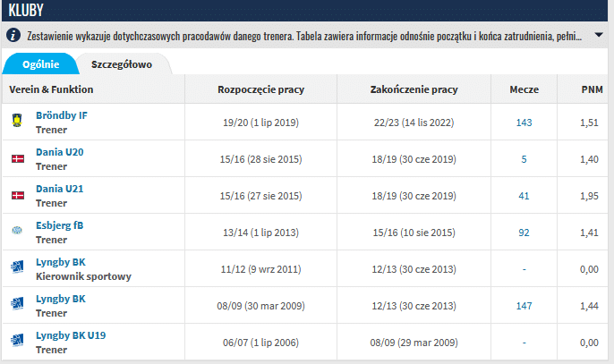Open the 147 matches link for Lyngby BK
This screenshot has height=364, width=614.
(x=524, y=304)
